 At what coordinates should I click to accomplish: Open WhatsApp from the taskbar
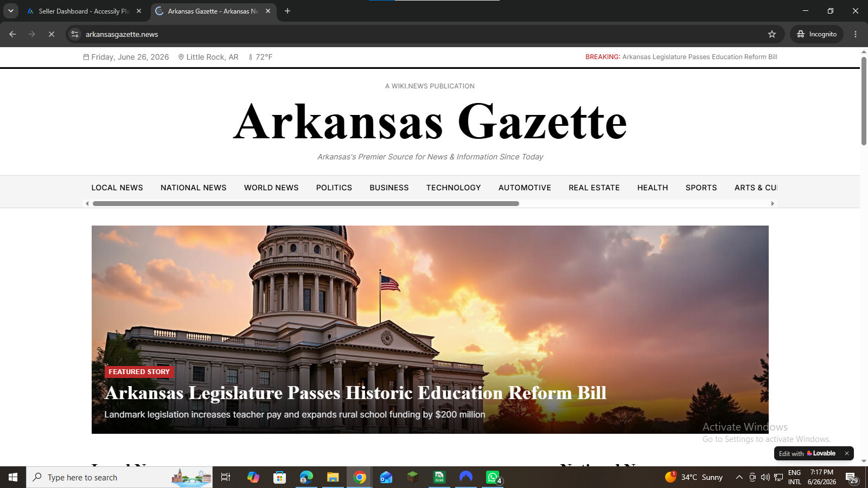click(493, 477)
